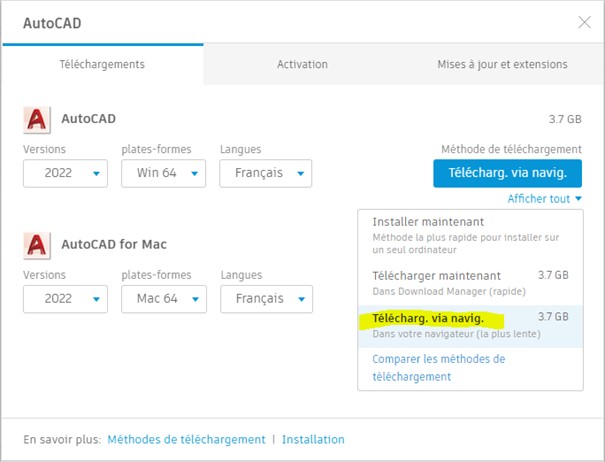The image size is (605, 462).
Task: Select highlighted Télécharg. via navig. option
Action: (x=470, y=326)
